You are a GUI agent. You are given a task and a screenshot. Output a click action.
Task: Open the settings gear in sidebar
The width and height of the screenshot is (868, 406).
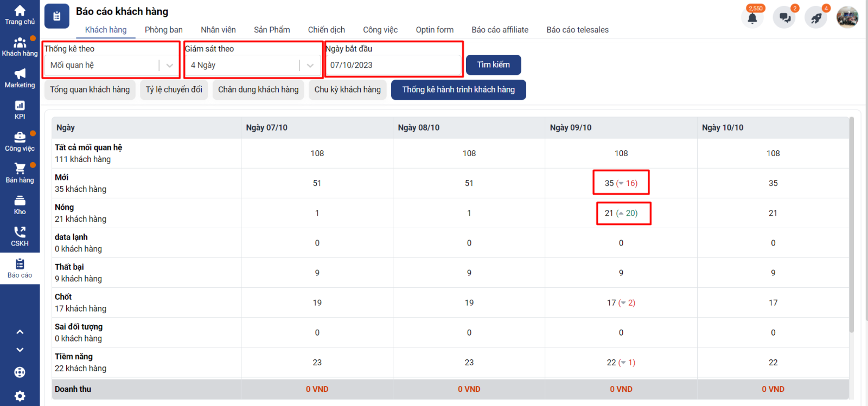click(x=20, y=396)
